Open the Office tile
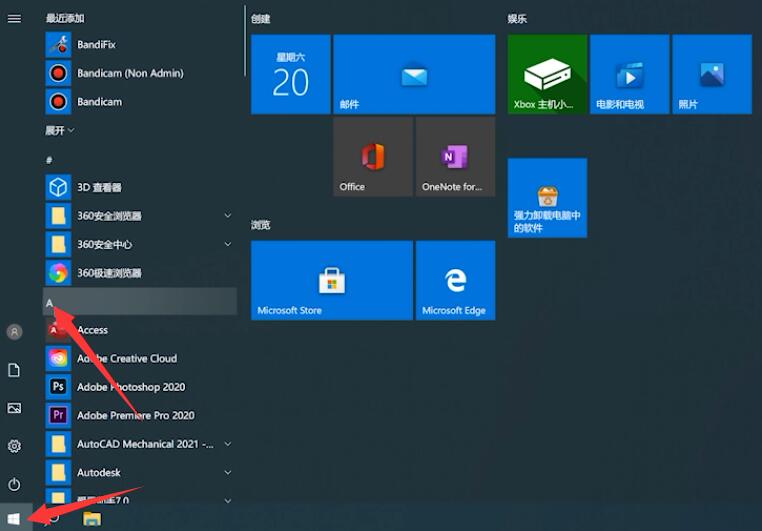This screenshot has width=762, height=531. point(373,157)
